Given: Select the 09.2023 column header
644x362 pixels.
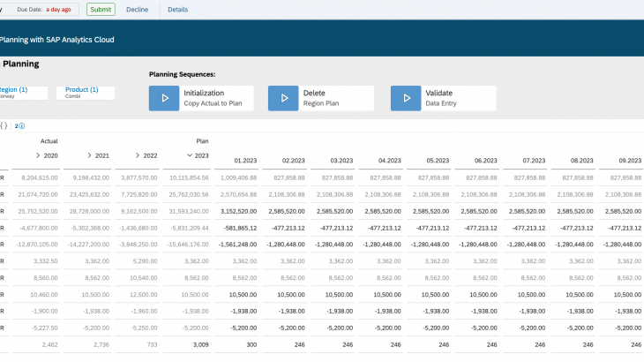Looking at the screenshot, I should point(630,161).
